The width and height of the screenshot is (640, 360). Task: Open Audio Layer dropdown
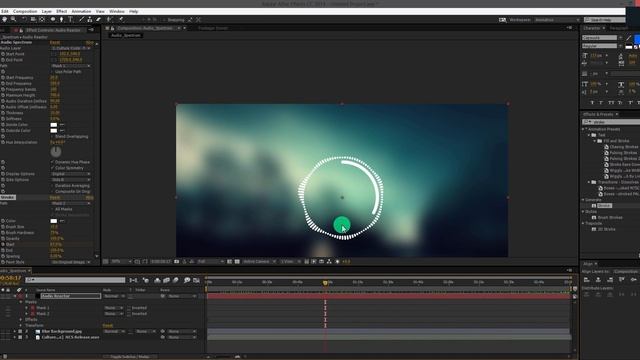tap(71, 48)
